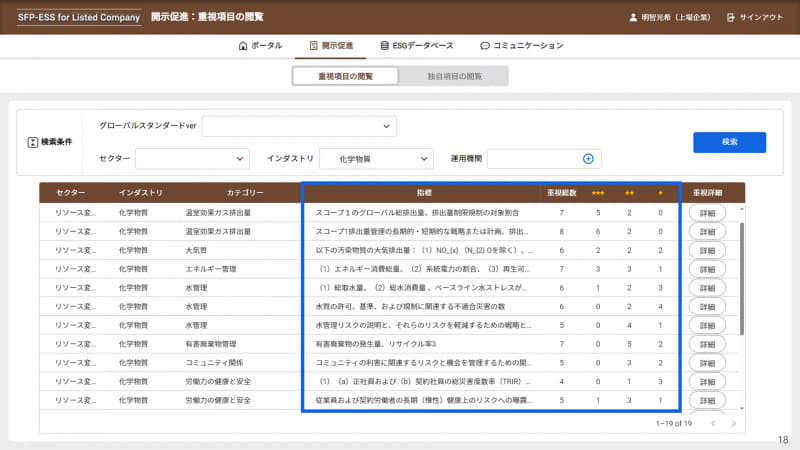Open the グローバルスタンダードver dropdown
The width and height of the screenshot is (800, 450).
tap(299, 127)
